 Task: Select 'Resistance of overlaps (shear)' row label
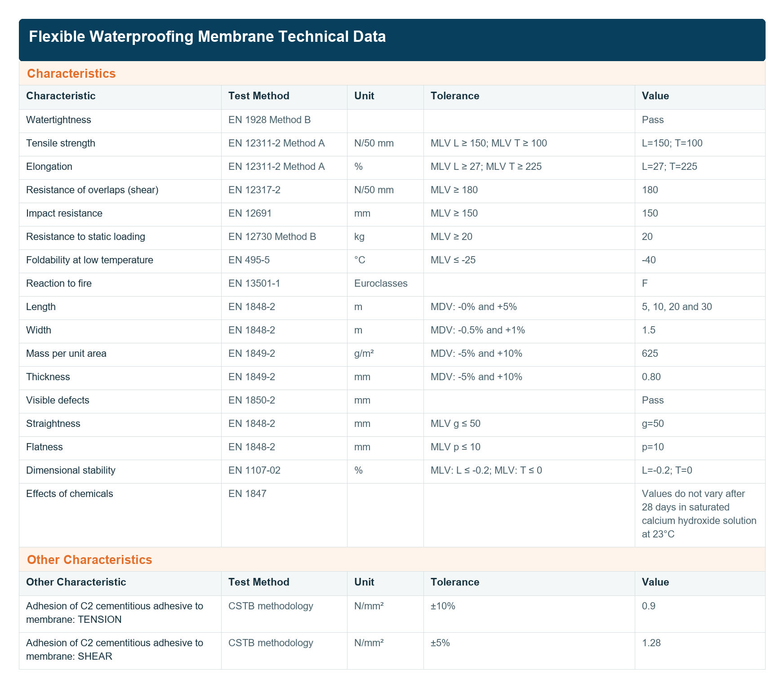coord(92,190)
